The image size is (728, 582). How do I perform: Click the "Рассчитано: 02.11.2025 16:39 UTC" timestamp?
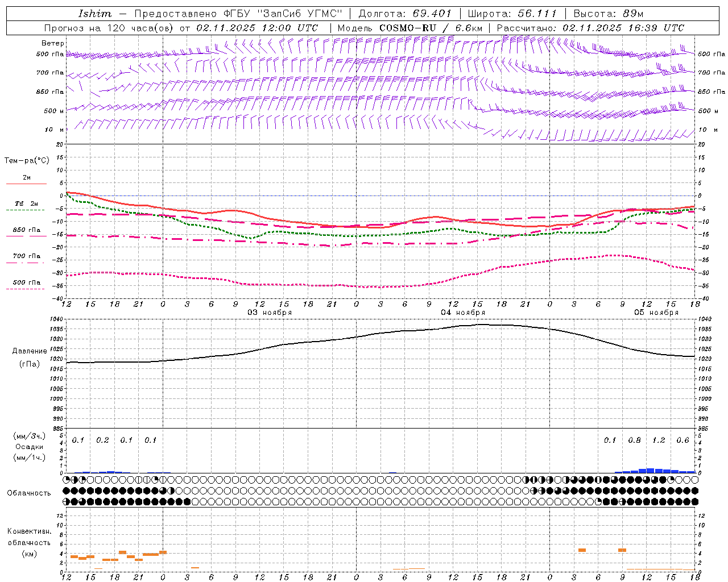tap(590, 28)
